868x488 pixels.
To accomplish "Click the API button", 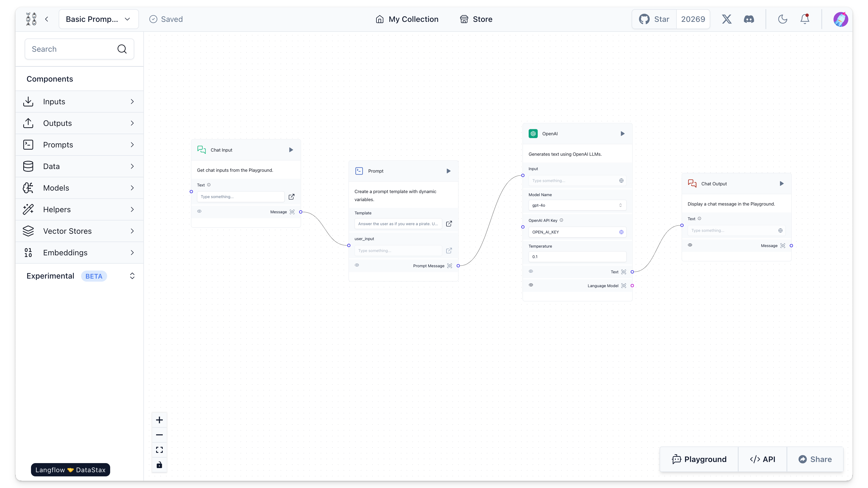I will coord(763,459).
